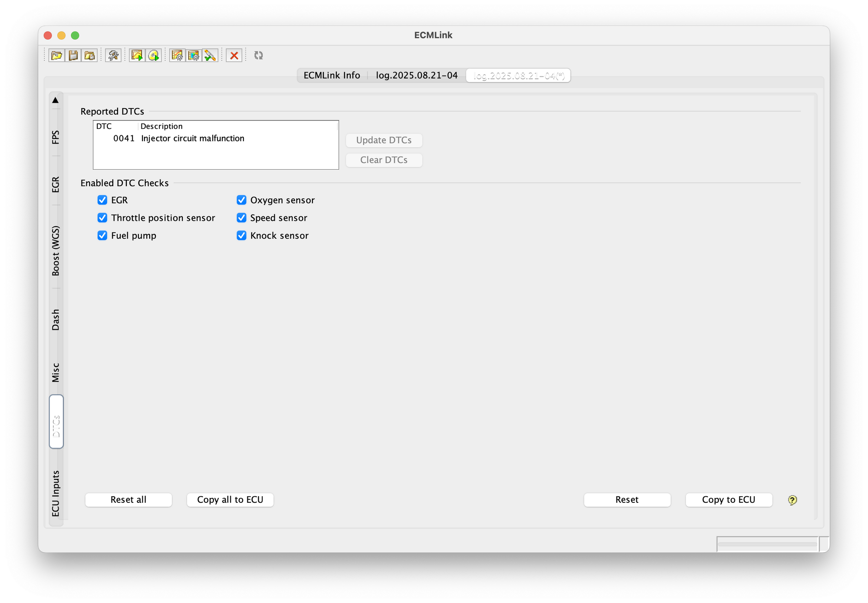Click the disc with green play arrow icon
The width and height of the screenshot is (868, 603).
tap(154, 56)
